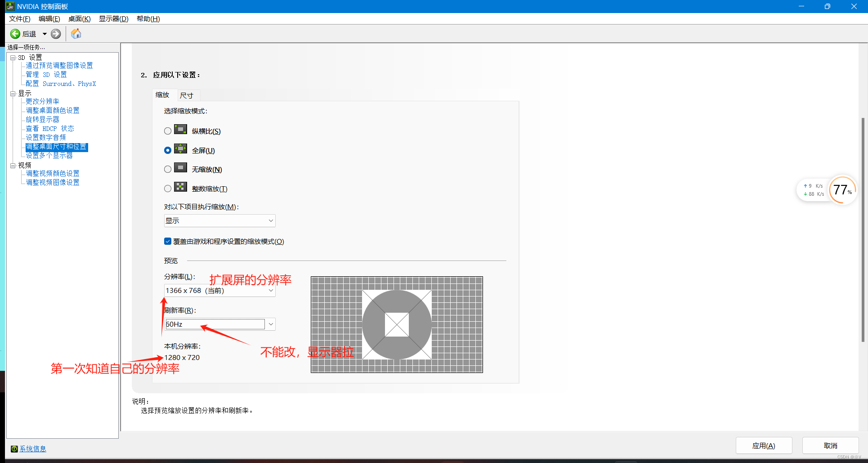Open the 显示器(D) menu
This screenshot has width=868, height=463.
coord(114,19)
